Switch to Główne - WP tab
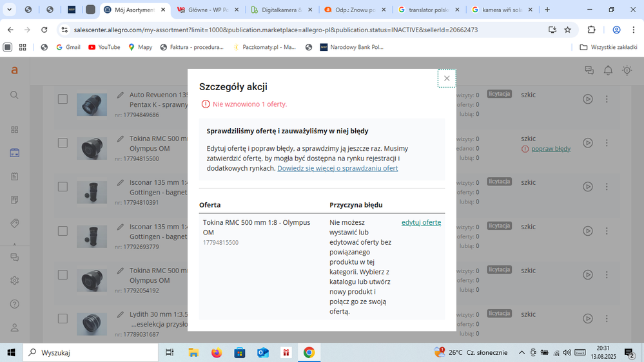The image size is (644, 362). coord(208,10)
